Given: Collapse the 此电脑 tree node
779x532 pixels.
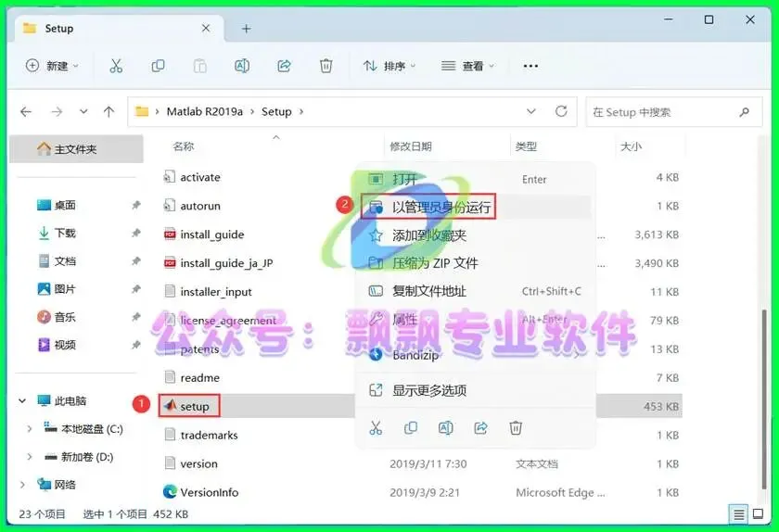Looking at the screenshot, I should point(22,400).
